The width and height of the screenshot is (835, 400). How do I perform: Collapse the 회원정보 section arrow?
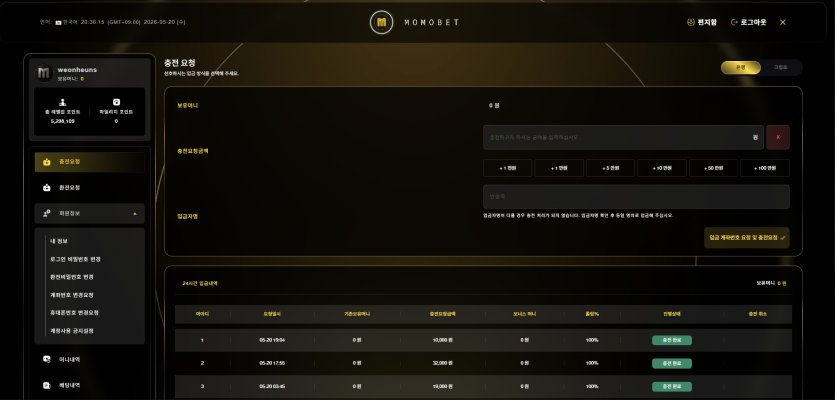click(135, 214)
